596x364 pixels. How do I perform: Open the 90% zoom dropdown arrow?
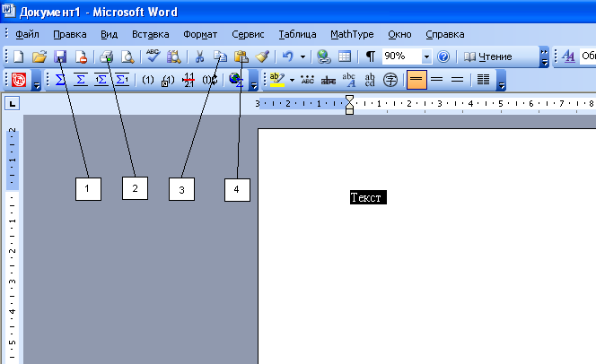point(427,57)
